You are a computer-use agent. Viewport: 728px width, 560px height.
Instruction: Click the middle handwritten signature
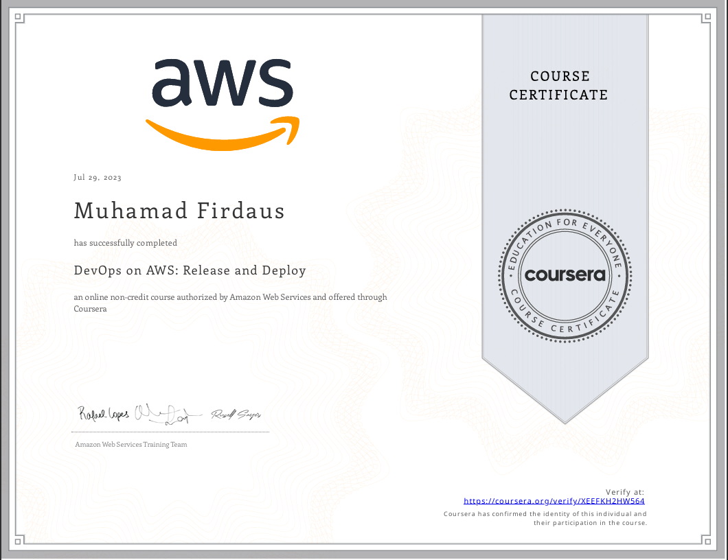click(163, 413)
